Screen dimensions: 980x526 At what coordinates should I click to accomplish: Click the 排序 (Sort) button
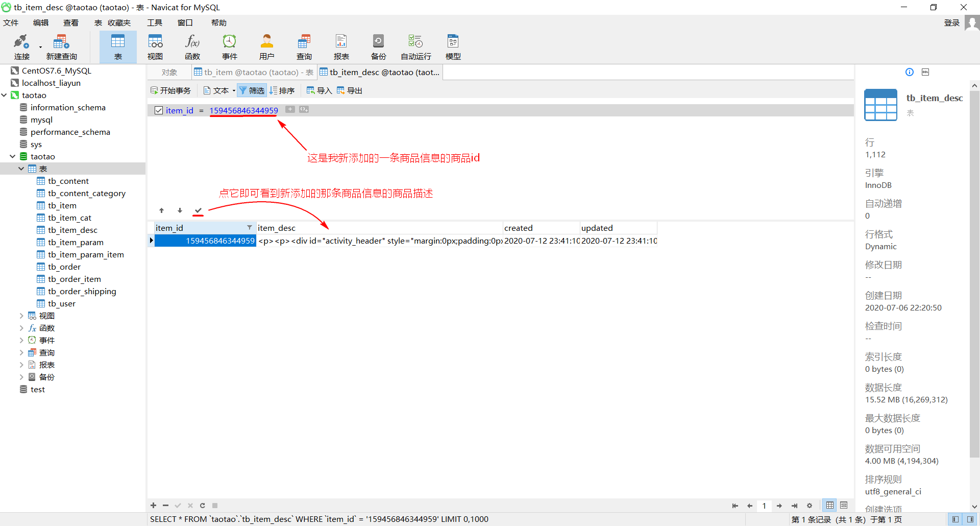tap(282, 90)
